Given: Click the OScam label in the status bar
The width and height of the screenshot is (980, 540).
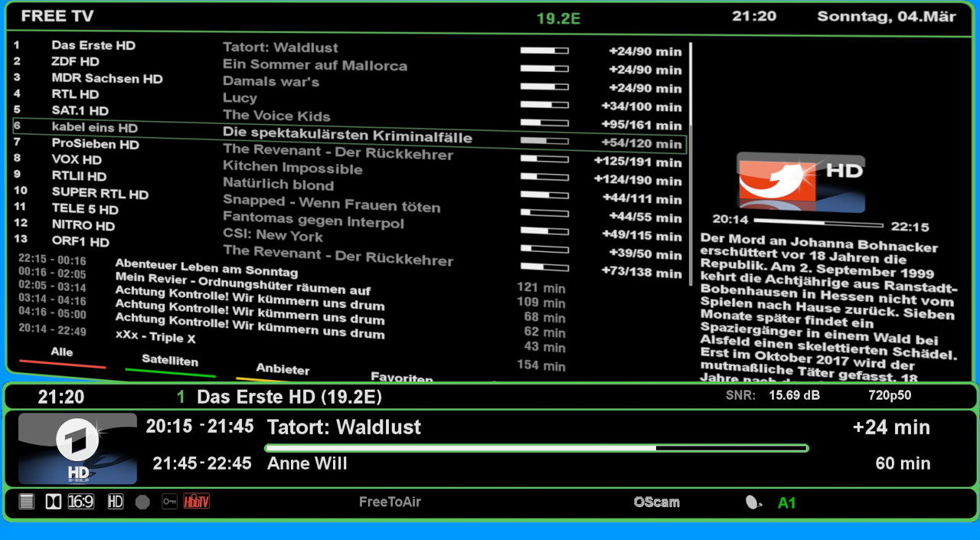Looking at the screenshot, I should click(x=656, y=502).
